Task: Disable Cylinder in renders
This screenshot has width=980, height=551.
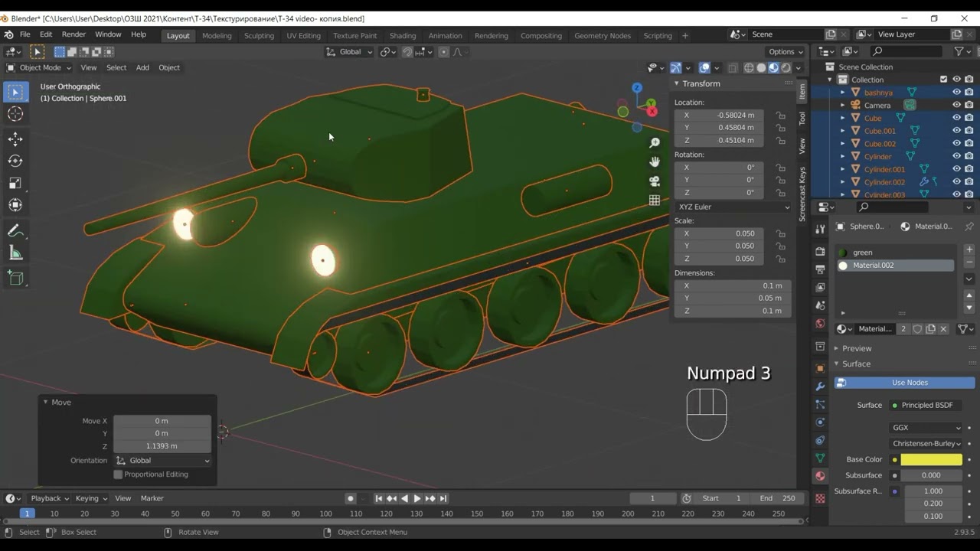Action: click(x=969, y=156)
